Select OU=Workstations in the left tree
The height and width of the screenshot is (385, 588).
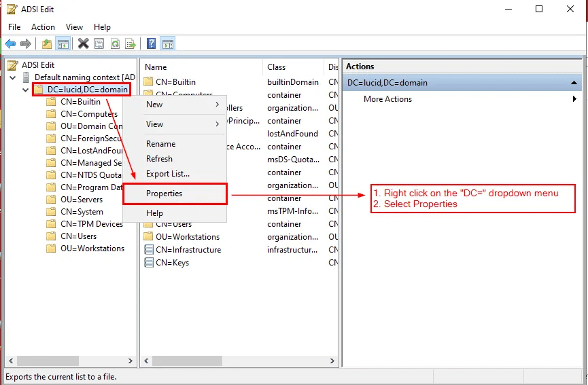92,249
